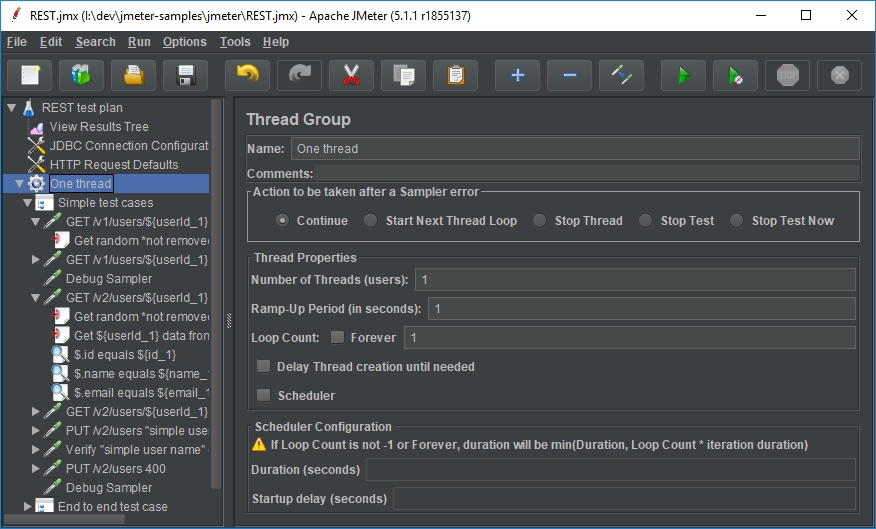This screenshot has height=529, width=876.
Task: Click the Copy toolbar icon
Action: pos(403,75)
